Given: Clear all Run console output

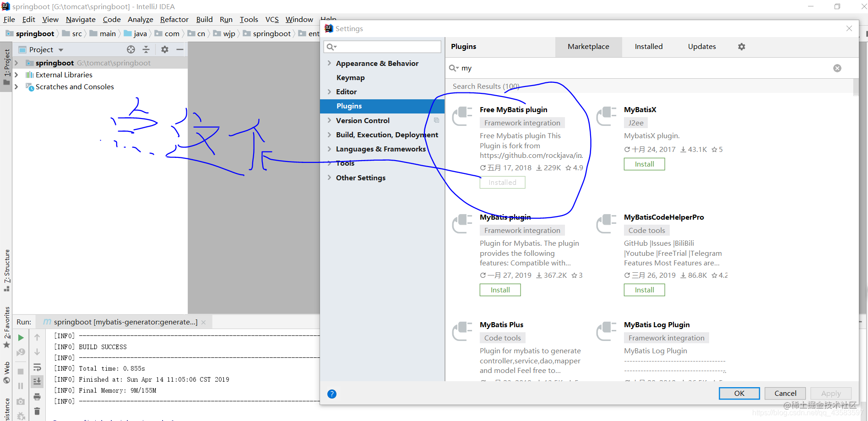Looking at the screenshot, I should (37, 411).
